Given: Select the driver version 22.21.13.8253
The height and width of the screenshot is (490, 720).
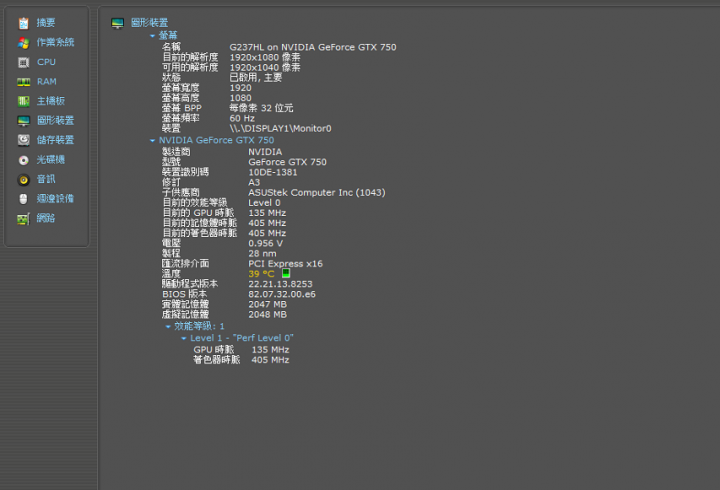Looking at the screenshot, I should click(280, 284).
